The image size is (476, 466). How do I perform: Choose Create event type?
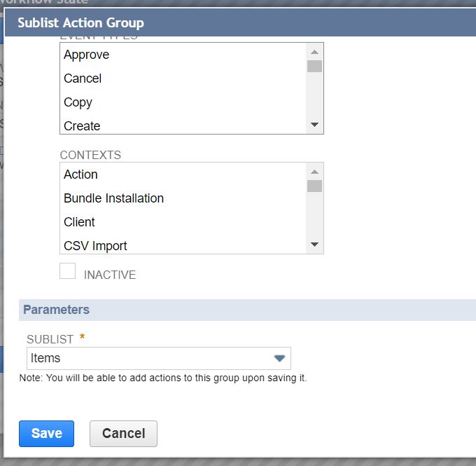[82, 126]
